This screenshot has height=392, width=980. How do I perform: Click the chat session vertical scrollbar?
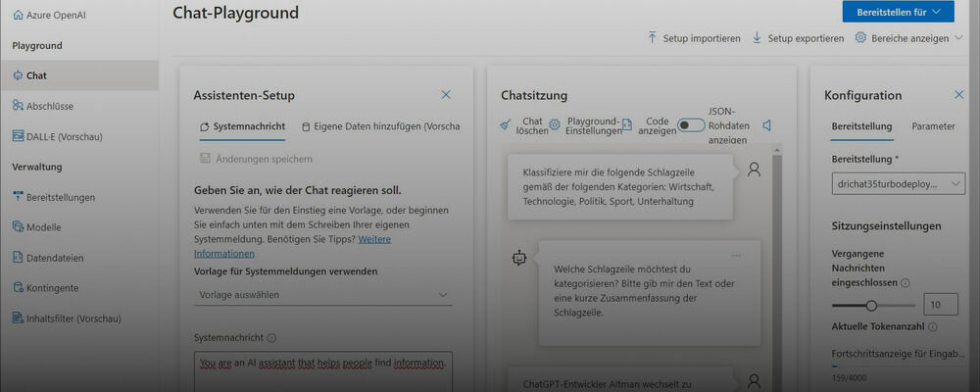[777, 269]
